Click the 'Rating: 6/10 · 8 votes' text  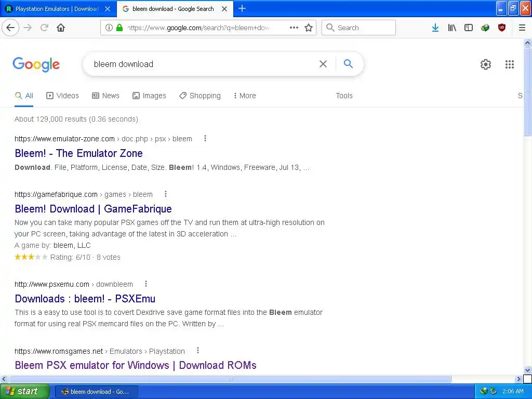(x=85, y=257)
